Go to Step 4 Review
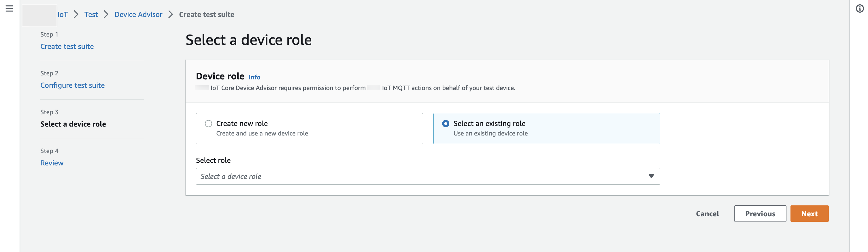This screenshot has width=868, height=252. coord(52,163)
